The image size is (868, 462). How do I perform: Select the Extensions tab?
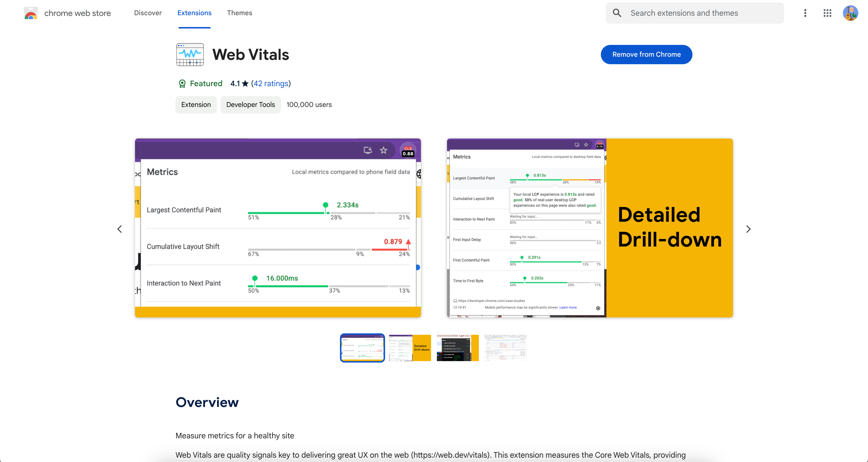[194, 13]
